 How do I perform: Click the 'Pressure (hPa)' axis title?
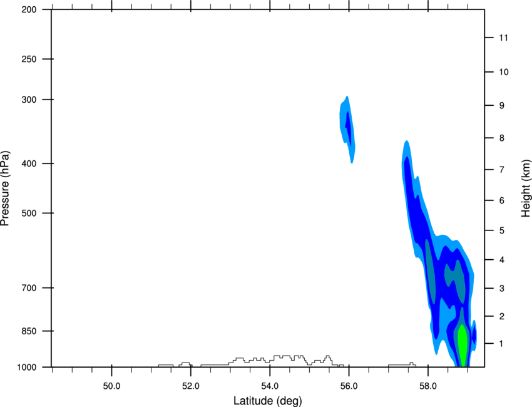coord(5,188)
